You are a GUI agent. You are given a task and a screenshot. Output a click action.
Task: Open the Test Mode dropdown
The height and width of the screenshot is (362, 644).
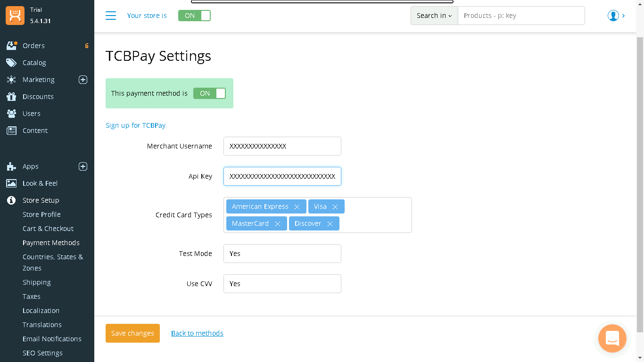pos(282,254)
